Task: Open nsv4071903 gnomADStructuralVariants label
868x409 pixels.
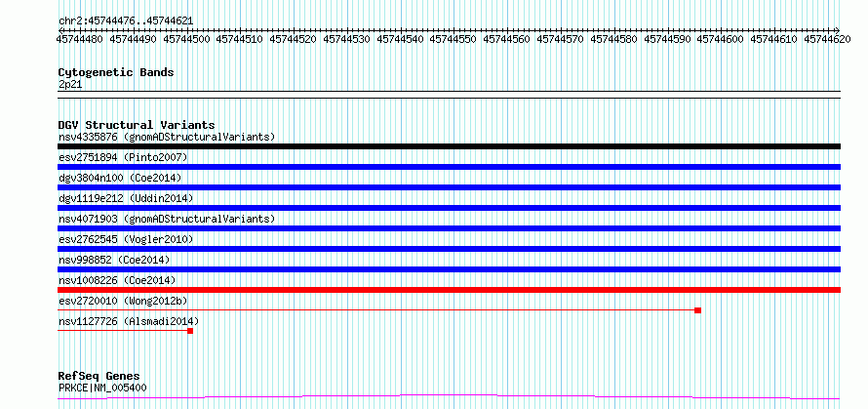Action: coord(167,219)
